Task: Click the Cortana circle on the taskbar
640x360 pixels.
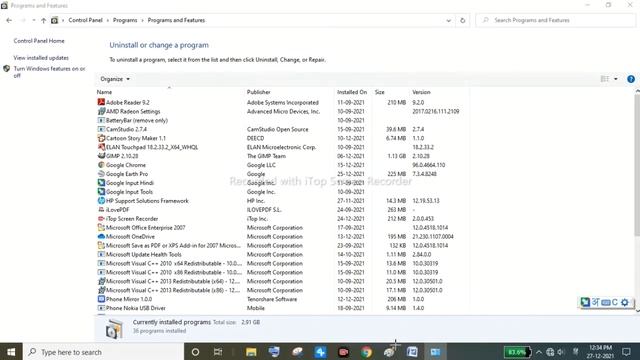Action: tap(195, 352)
